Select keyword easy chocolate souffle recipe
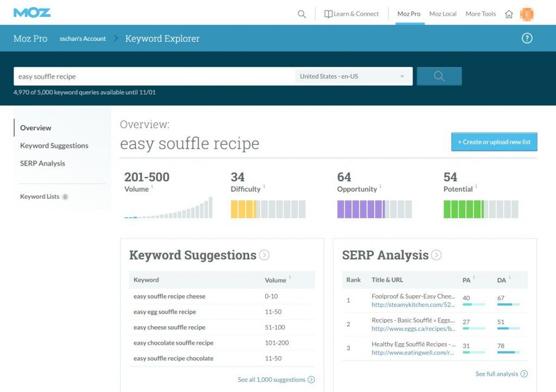This screenshot has width=556, height=392. (173, 343)
